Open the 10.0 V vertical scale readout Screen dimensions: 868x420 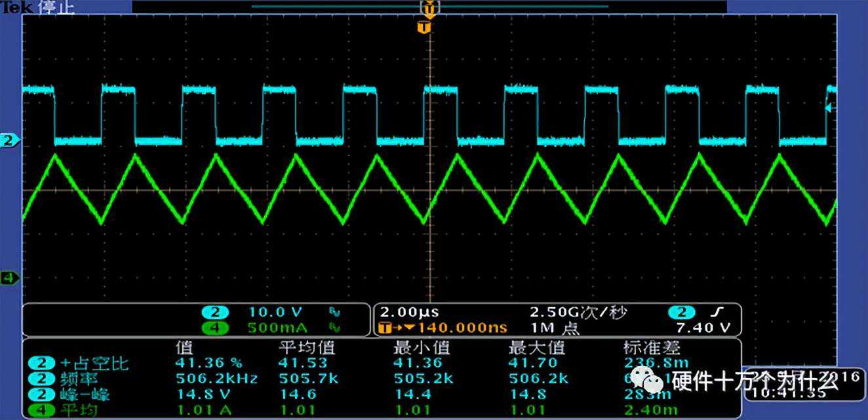click(x=274, y=312)
